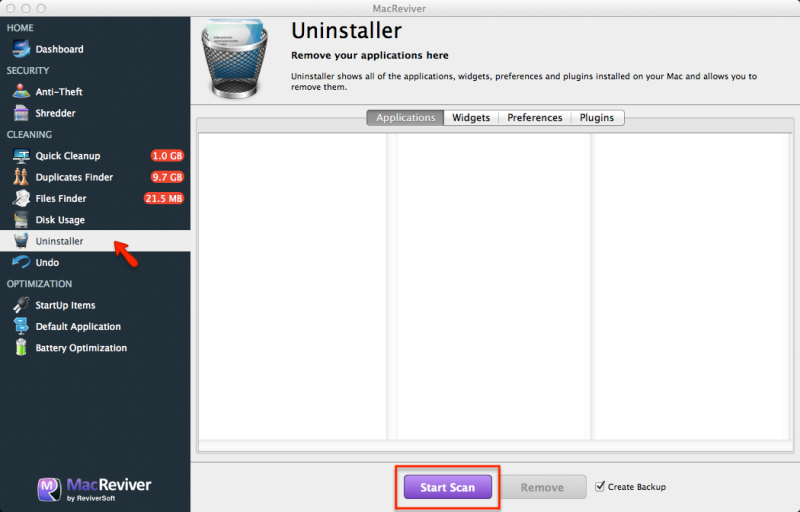Click the Uninstaller trash icon in sidebar

pyautogui.click(x=21, y=241)
